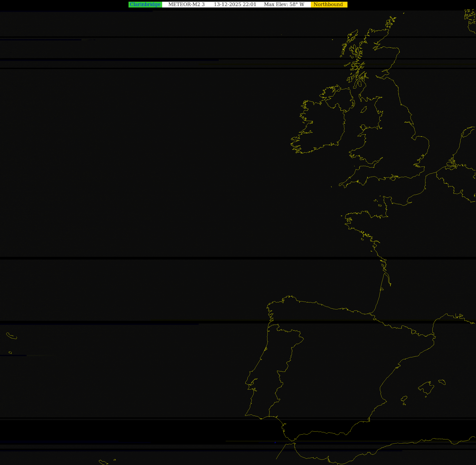Click the 13-12-2025 22:01 timestamp text
476x465 pixels.
click(x=235, y=4)
